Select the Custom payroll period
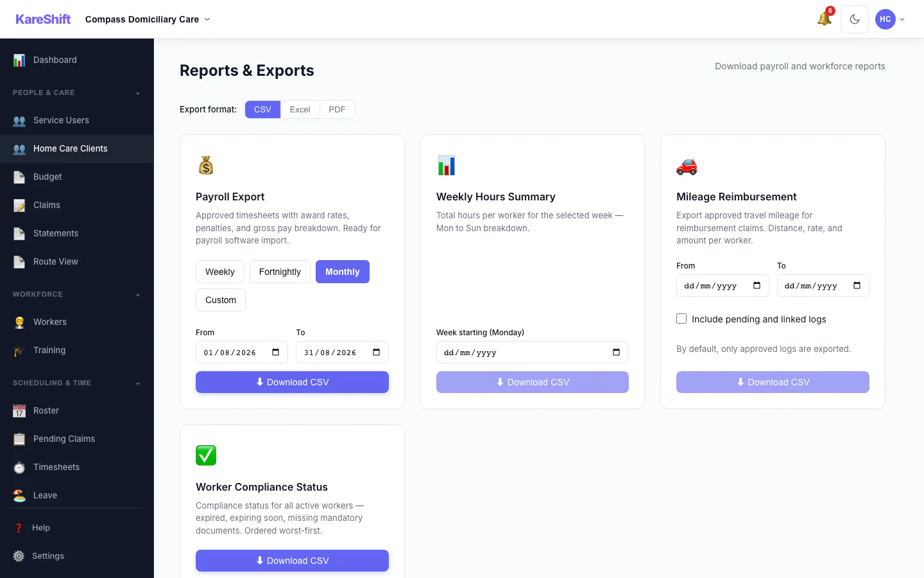Viewport: 924px width, 578px height. [x=221, y=300]
